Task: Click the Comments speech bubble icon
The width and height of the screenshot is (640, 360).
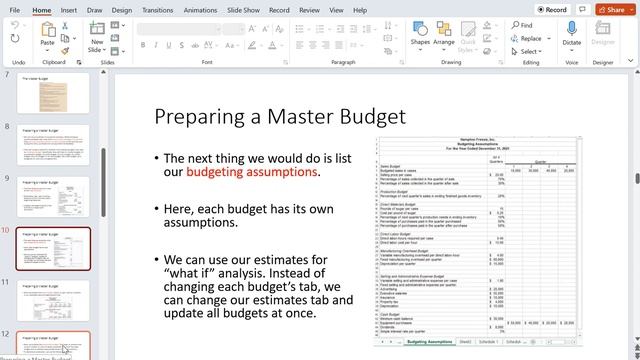Action: point(582,9)
